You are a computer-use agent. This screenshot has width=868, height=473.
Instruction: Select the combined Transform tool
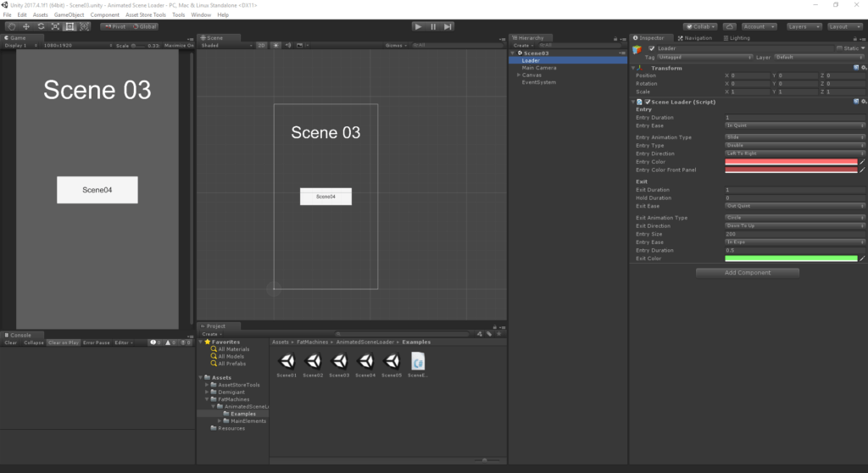(x=84, y=26)
